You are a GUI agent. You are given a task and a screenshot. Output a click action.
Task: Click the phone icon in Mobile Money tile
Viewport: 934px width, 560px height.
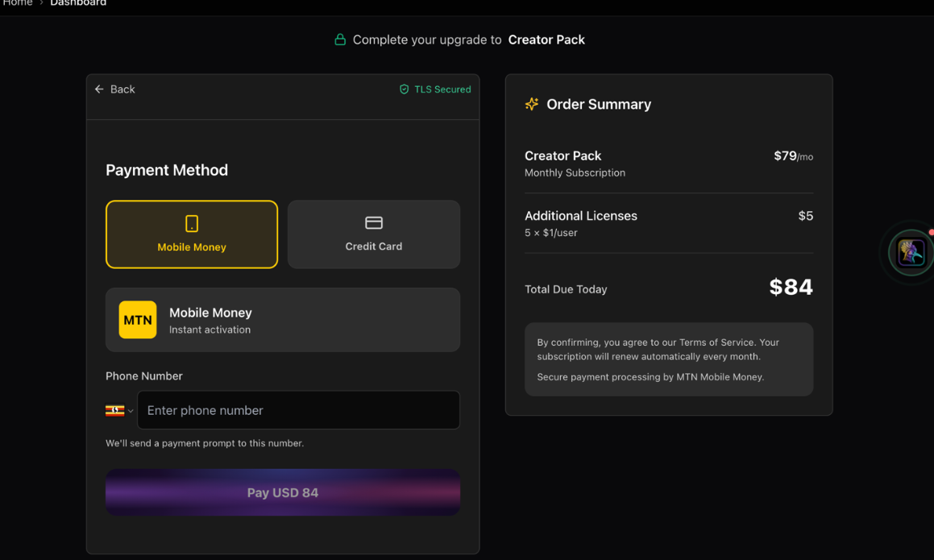(192, 223)
